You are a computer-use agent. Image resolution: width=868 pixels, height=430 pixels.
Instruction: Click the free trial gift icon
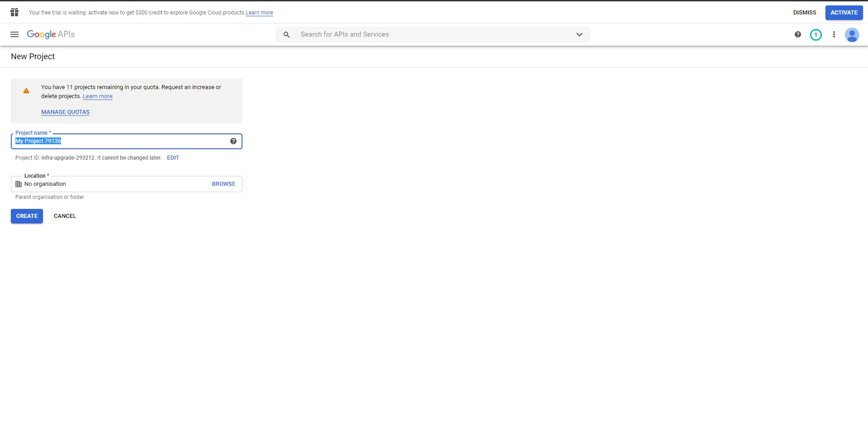coord(14,12)
